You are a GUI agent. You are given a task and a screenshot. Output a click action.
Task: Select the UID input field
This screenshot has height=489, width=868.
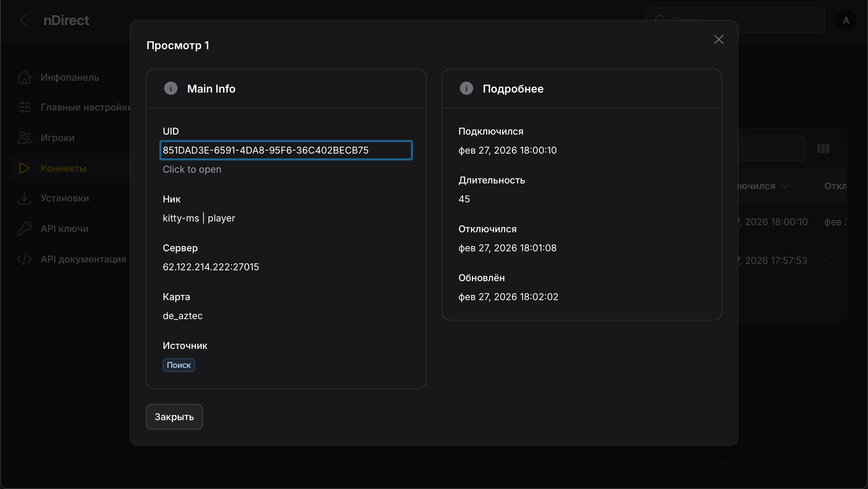(286, 150)
